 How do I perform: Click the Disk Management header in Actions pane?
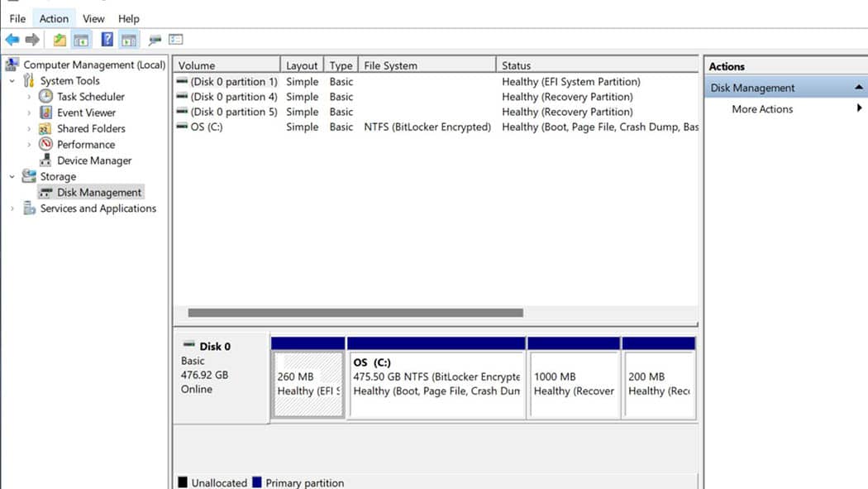point(786,88)
